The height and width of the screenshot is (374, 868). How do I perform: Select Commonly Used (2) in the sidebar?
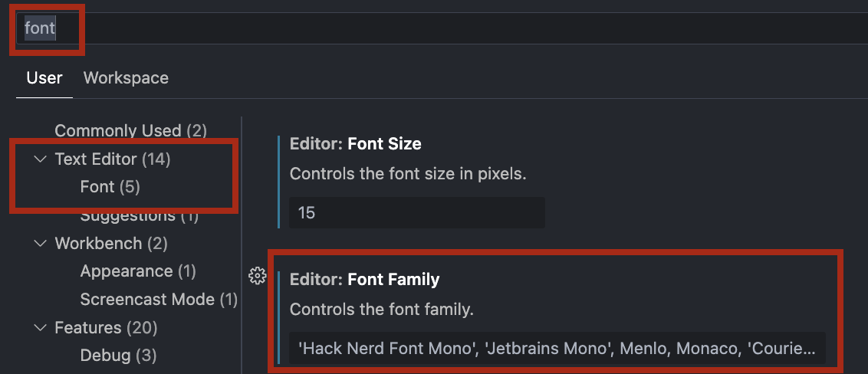(x=130, y=131)
